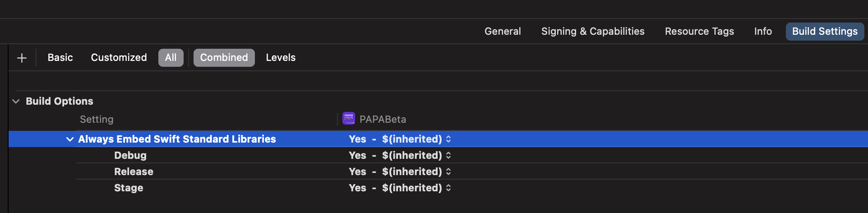The image size is (868, 213).
Task: Switch to Levels view mode
Action: point(281,58)
